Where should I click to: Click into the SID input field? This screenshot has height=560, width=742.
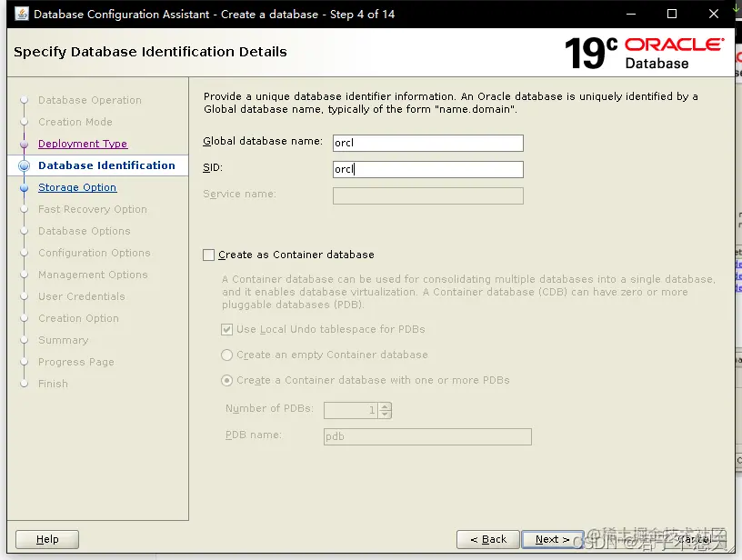coord(427,169)
